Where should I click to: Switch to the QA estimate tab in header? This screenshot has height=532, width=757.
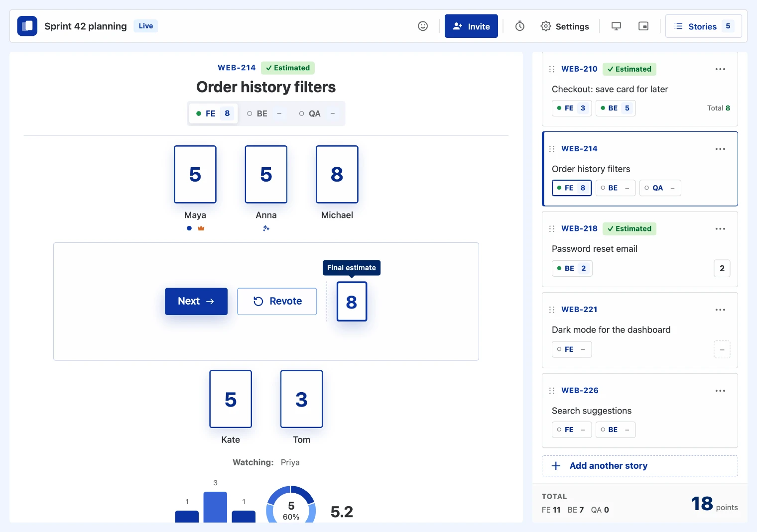[317, 113]
